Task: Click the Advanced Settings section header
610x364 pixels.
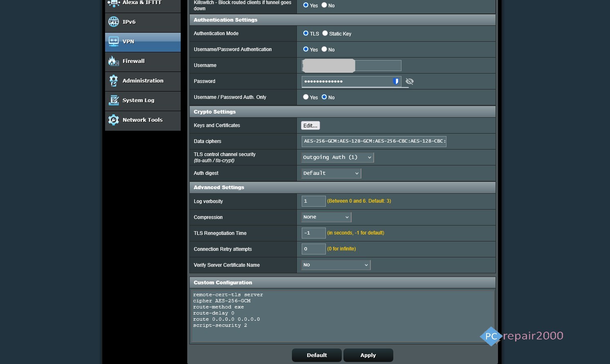Action: coord(342,187)
